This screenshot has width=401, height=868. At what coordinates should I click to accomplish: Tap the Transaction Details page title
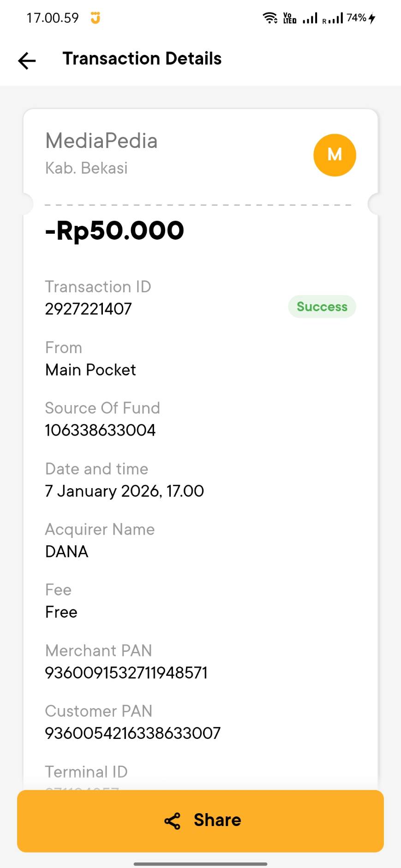pyautogui.click(x=142, y=59)
